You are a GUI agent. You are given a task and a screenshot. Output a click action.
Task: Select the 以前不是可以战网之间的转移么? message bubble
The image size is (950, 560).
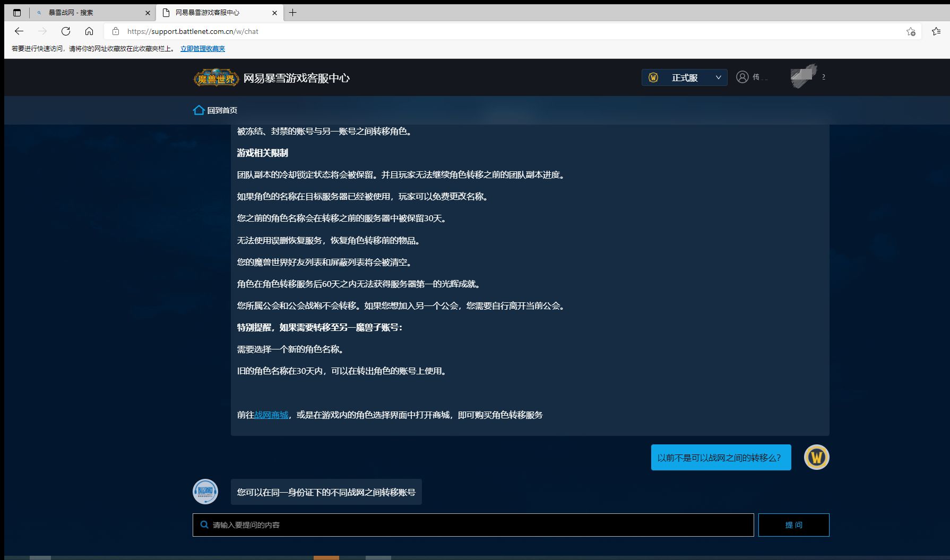(721, 457)
